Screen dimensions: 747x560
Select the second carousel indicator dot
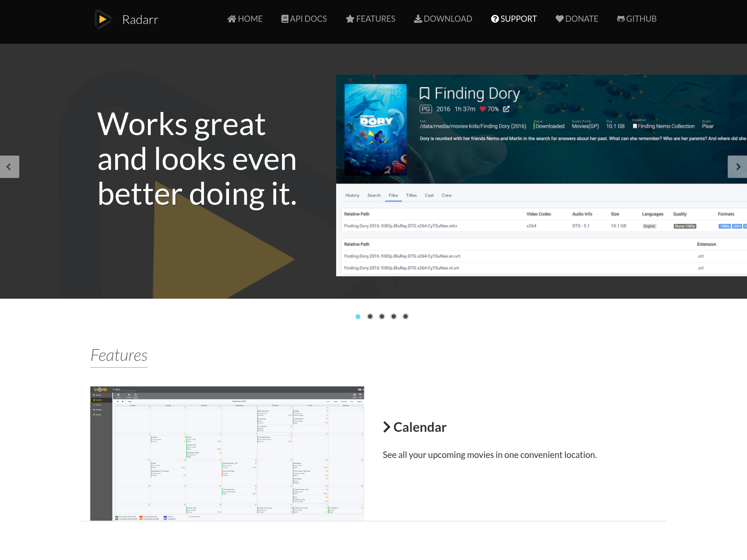point(370,317)
